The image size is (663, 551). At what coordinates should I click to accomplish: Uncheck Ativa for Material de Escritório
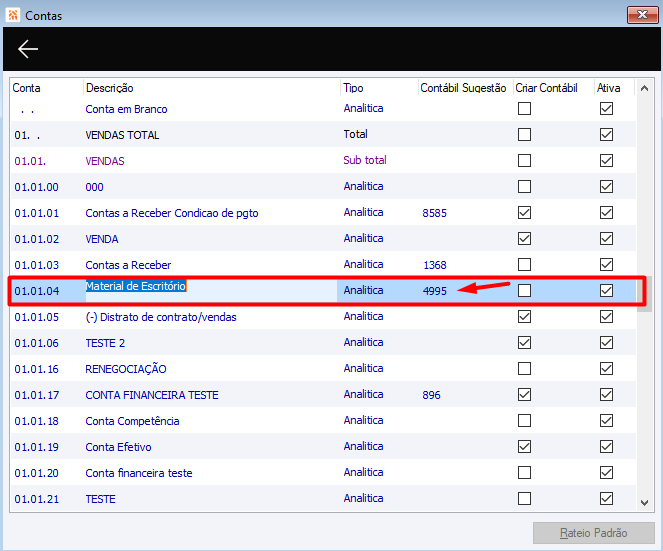(606, 291)
